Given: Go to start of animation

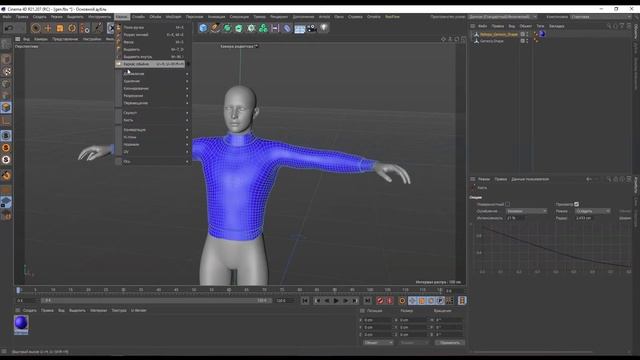Looking at the screenshot, I should click(305, 301).
